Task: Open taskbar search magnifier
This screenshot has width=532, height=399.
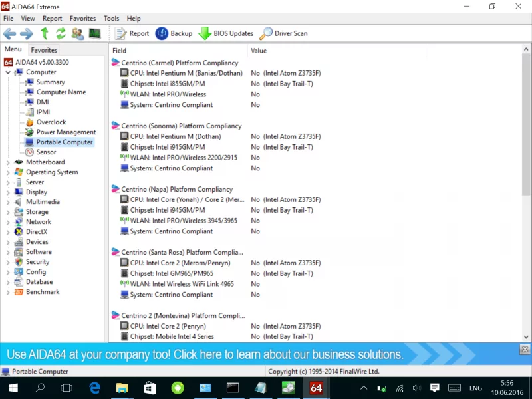Action: pos(40,388)
